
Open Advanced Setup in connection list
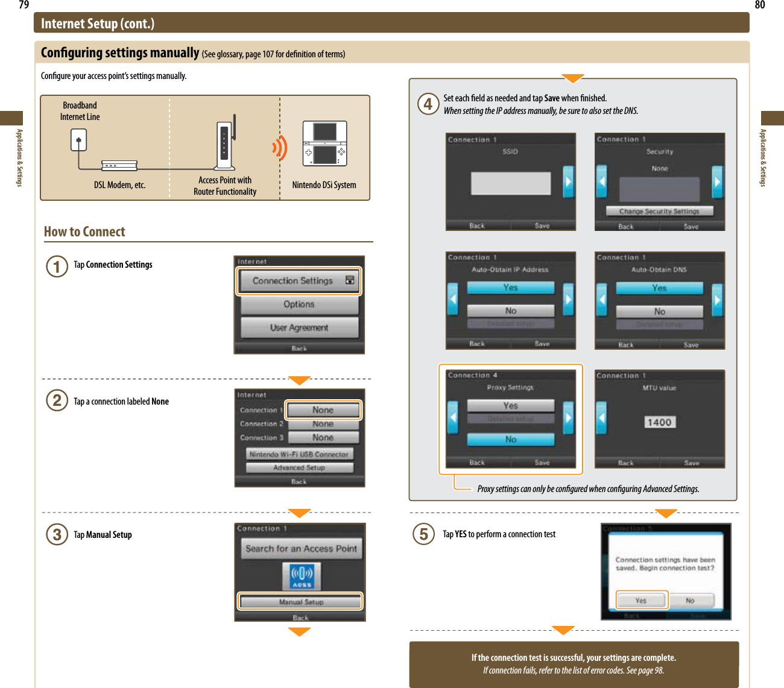point(299,467)
